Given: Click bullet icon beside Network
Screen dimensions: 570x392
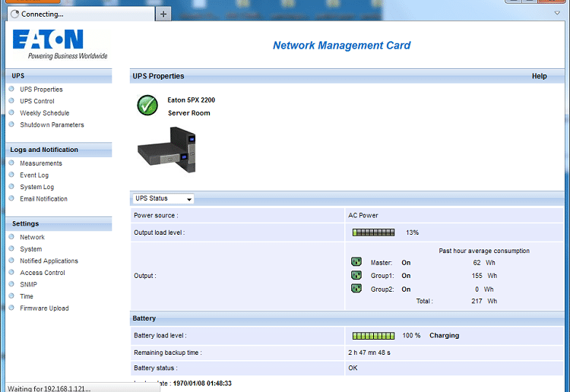Looking at the screenshot, I should pyautogui.click(x=11, y=236).
